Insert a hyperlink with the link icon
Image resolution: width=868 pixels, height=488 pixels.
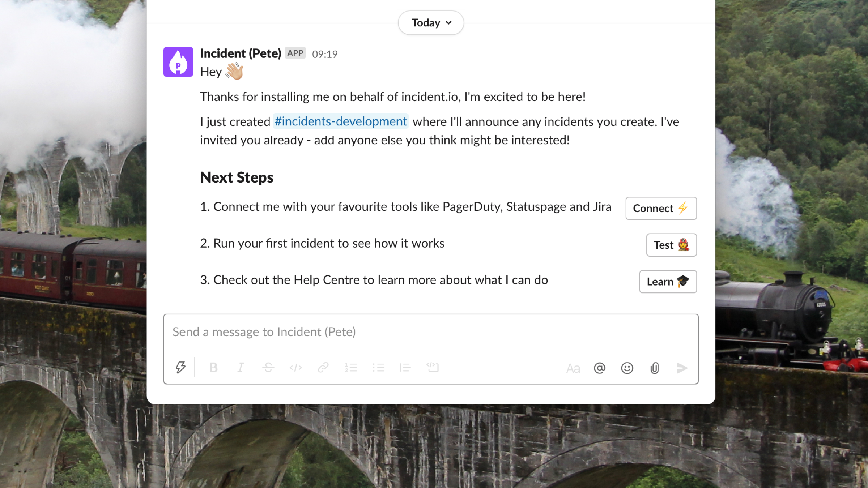[323, 368]
